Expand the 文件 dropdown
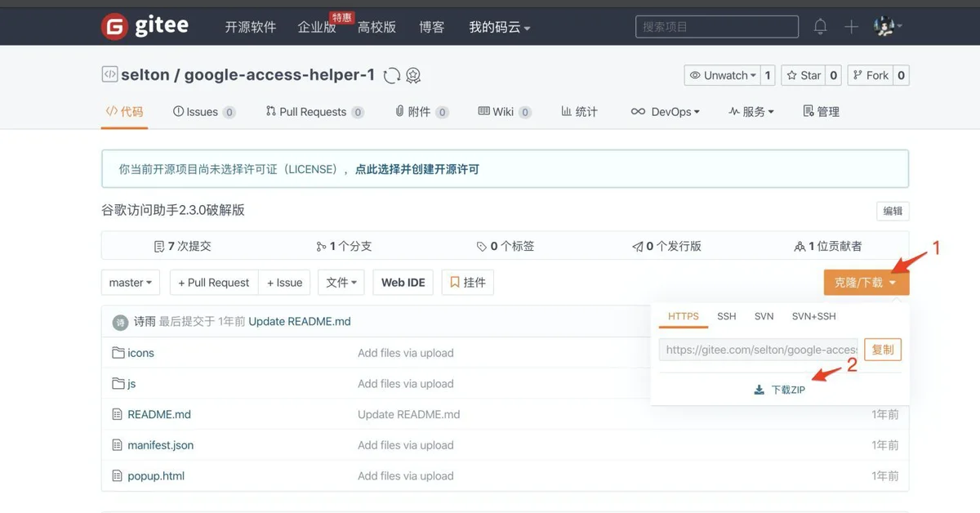 (341, 283)
